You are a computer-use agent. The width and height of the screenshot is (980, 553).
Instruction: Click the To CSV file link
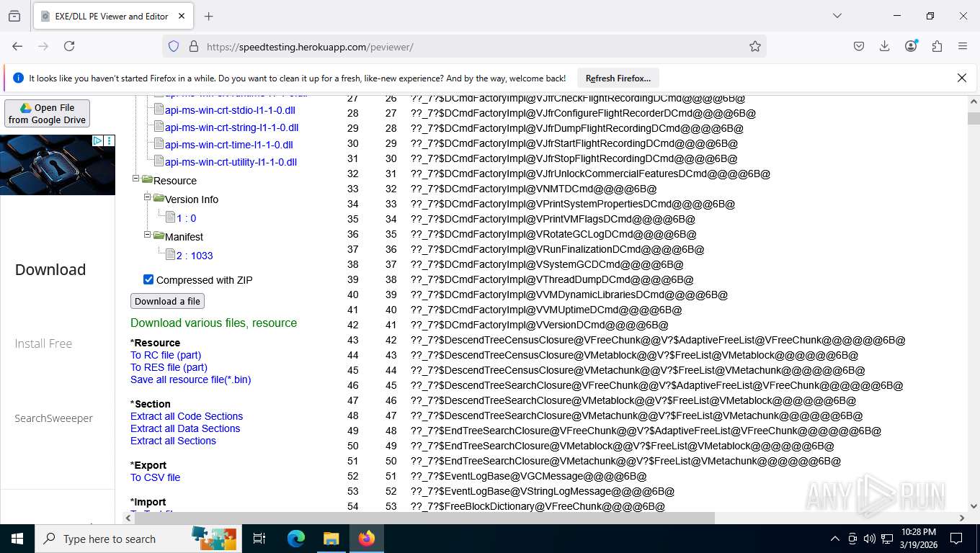click(155, 477)
